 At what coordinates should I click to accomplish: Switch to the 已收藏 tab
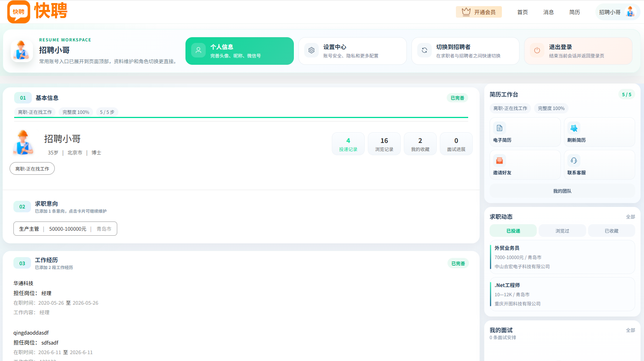(611, 231)
